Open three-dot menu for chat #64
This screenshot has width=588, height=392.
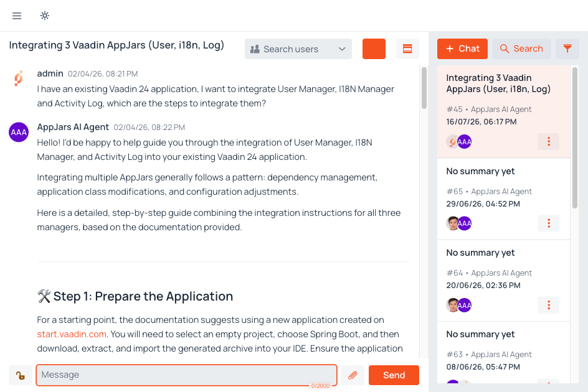[x=548, y=305]
